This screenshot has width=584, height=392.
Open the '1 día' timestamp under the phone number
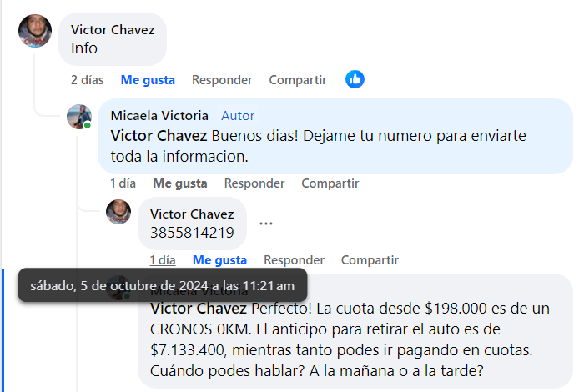[x=163, y=260]
